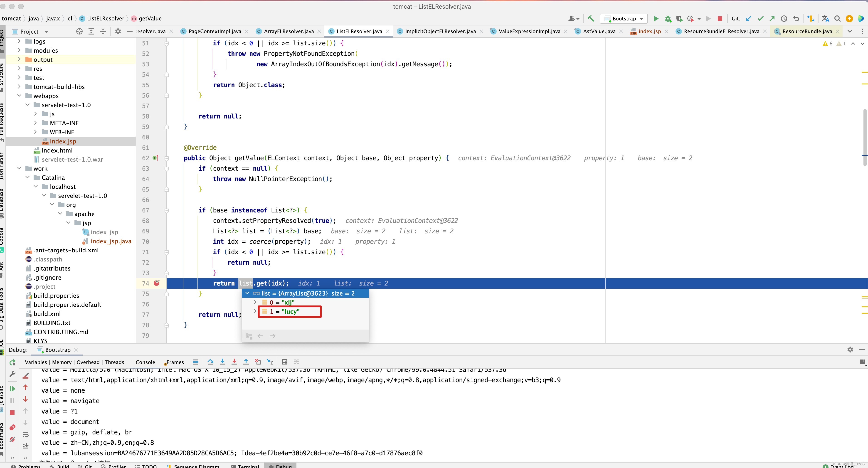Open the Debug panel settings gear
The height and width of the screenshot is (468, 868).
click(x=850, y=350)
